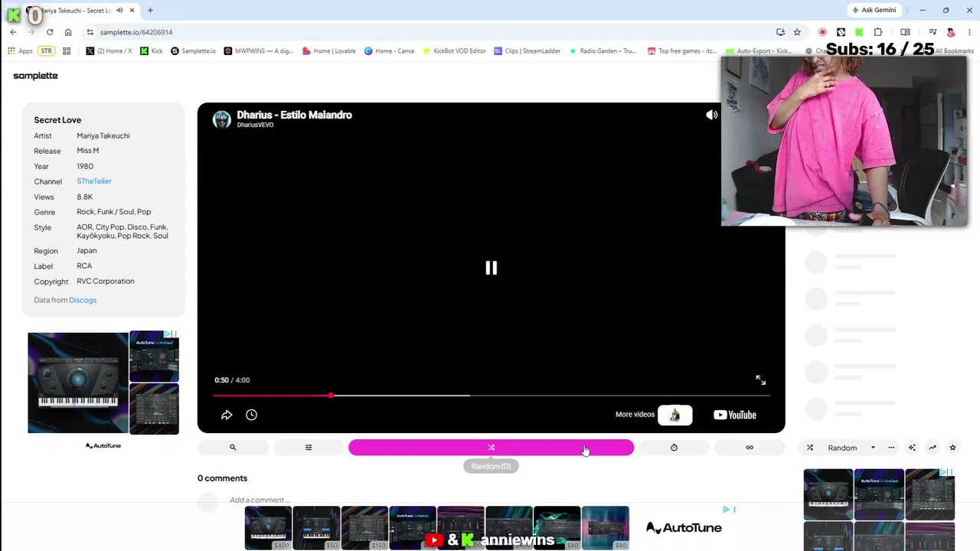Click the magnifier search button below player

[x=233, y=448]
